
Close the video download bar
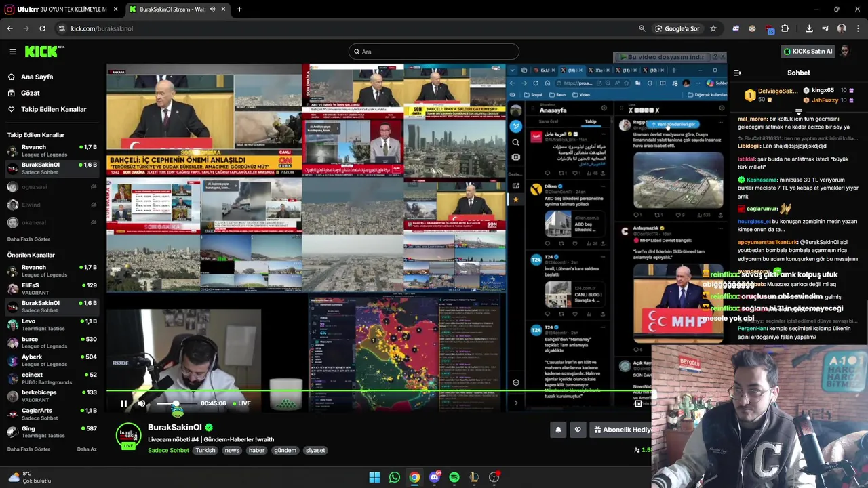tap(722, 57)
